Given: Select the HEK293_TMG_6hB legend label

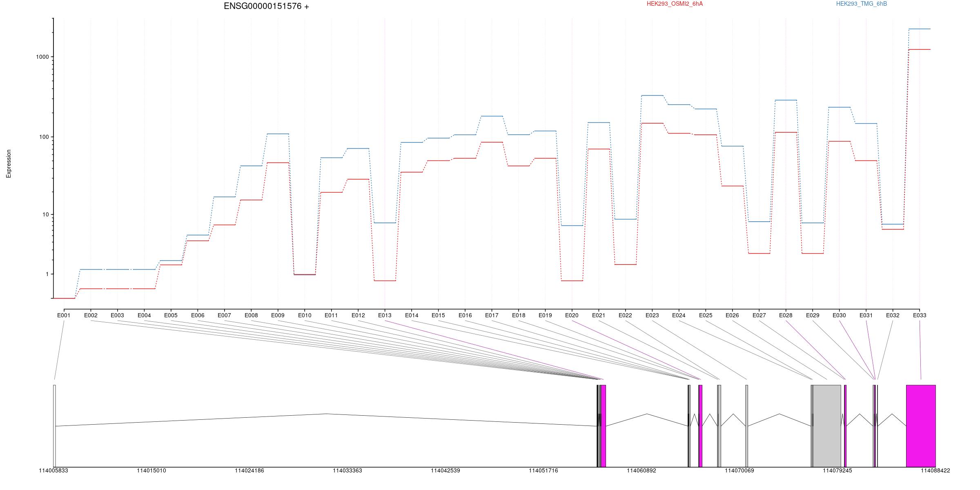Looking at the screenshot, I should point(862,4).
